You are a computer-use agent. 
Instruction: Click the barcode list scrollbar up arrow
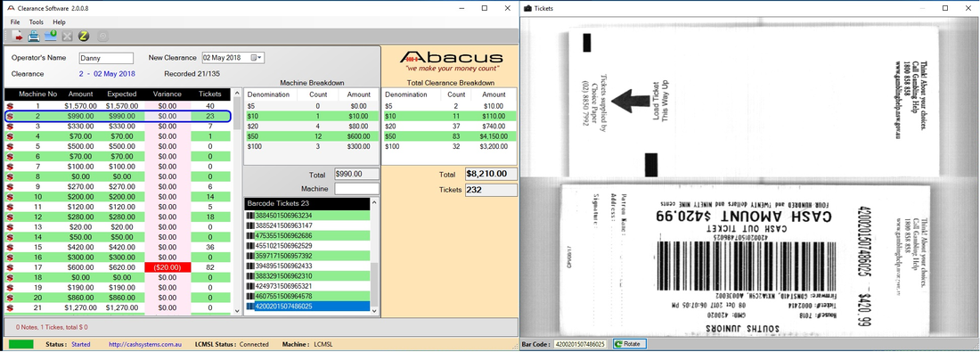point(375,203)
